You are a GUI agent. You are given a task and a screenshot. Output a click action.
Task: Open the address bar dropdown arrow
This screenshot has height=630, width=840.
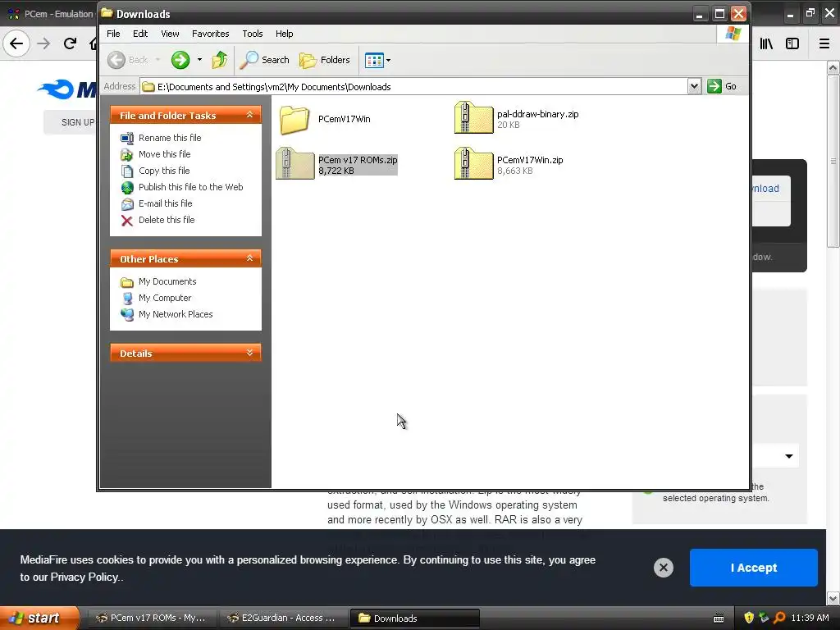[694, 86]
